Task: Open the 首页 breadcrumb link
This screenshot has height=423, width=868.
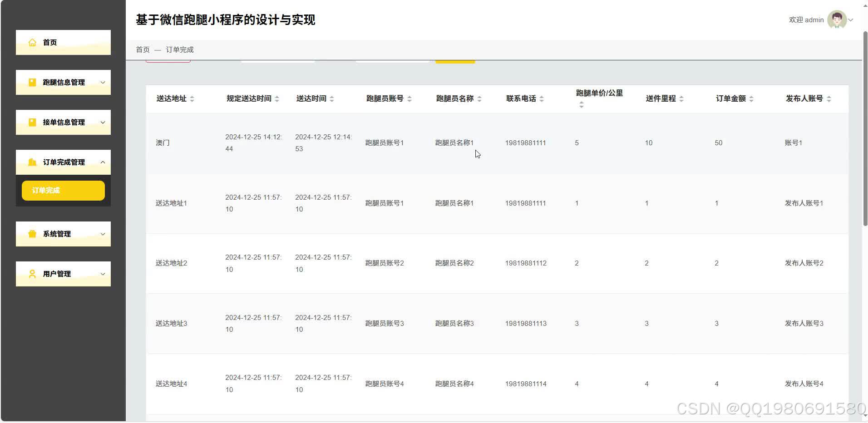Action: click(x=142, y=49)
